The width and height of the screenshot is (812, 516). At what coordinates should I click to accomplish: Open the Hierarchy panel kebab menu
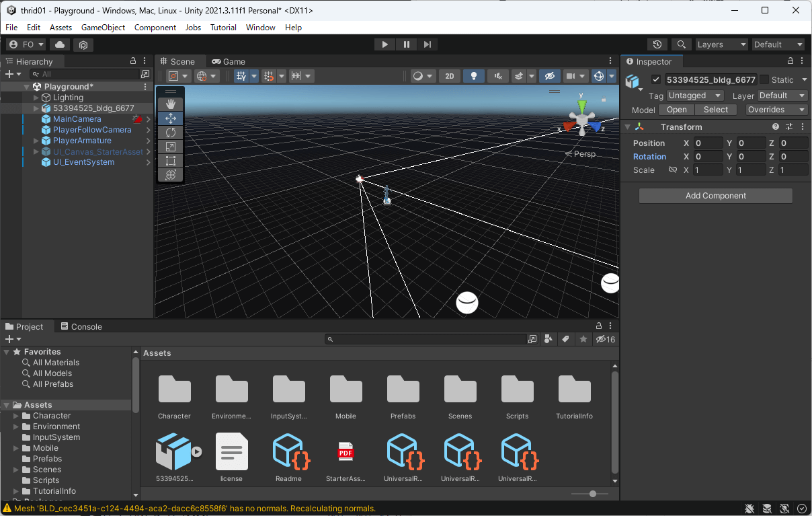[x=146, y=61]
